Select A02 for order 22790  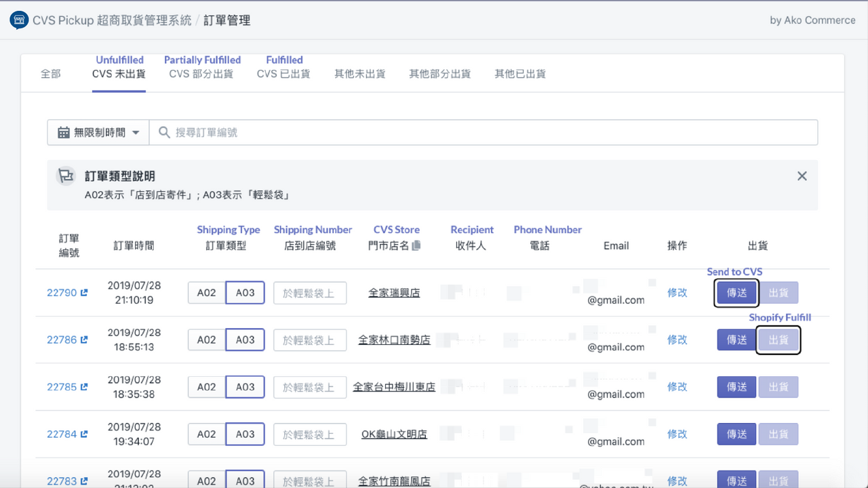click(207, 293)
